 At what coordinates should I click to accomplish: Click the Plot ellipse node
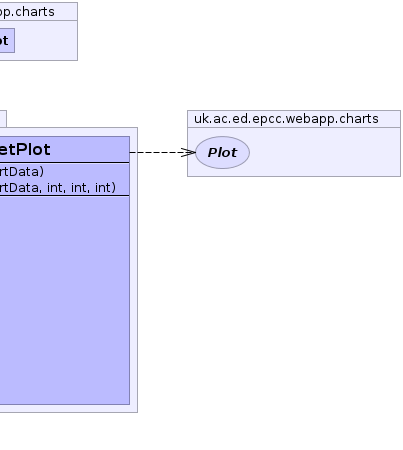tap(222, 152)
